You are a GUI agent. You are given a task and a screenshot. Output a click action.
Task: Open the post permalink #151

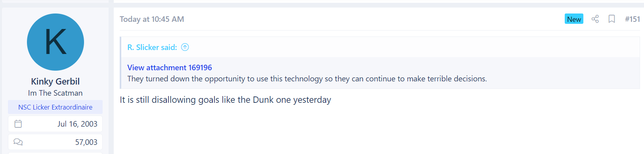pos(633,19)
